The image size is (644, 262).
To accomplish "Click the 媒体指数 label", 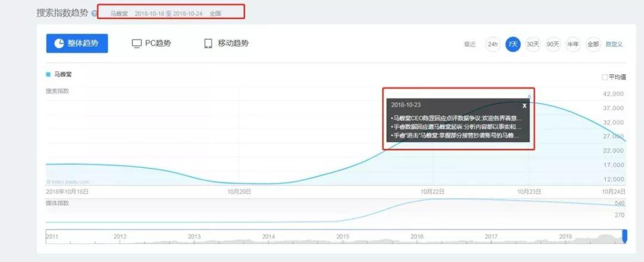I will pyautogui.click(x=57, y=203).
